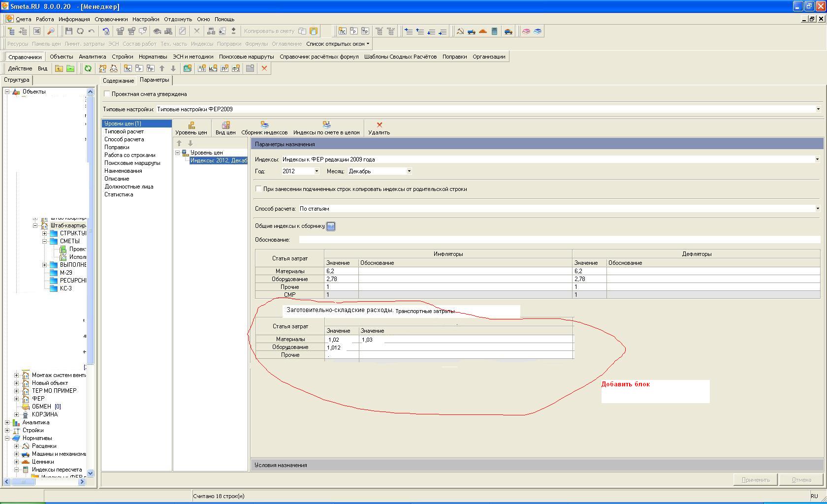Select Способ расчета in parameters list
The width and height of the screenshot is (827, 504).
124,139
